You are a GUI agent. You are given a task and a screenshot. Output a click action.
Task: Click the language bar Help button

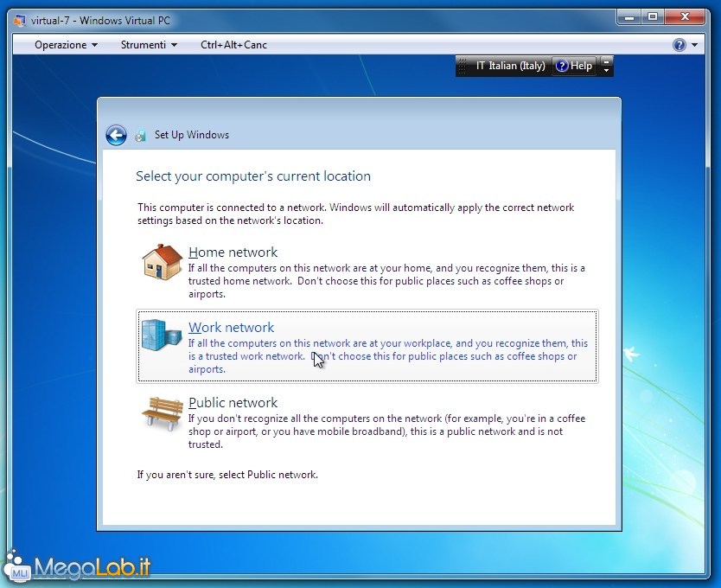point(574,66)
